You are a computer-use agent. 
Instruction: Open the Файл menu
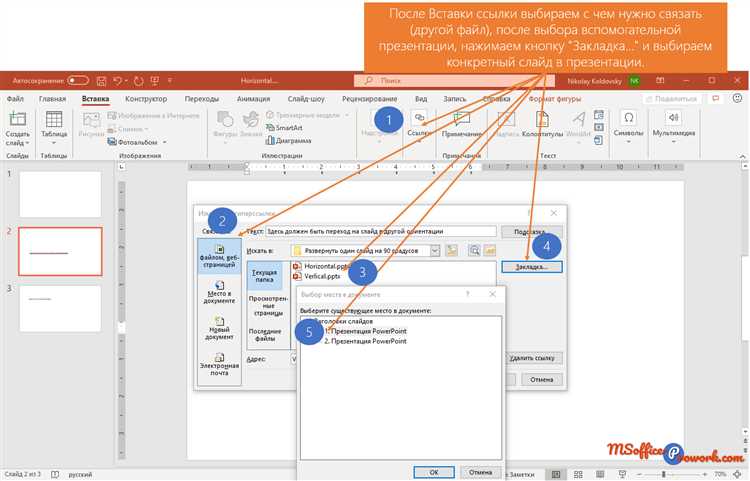15,99
